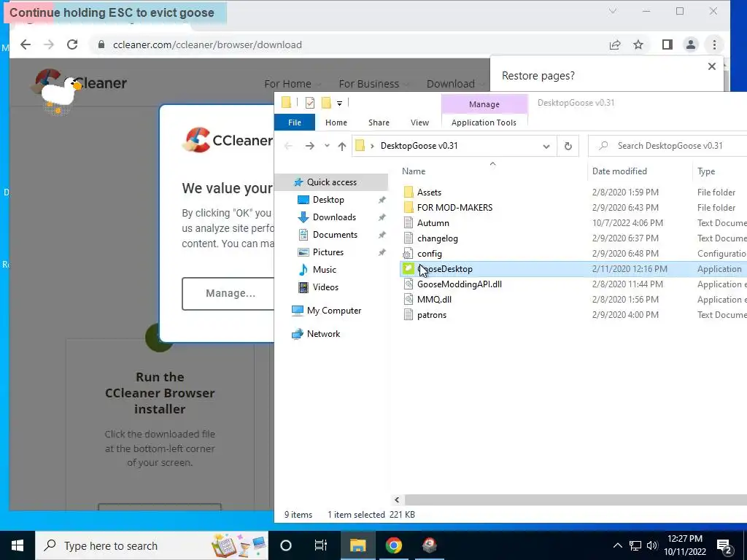The width and height of the screenshot is (747, 560).
Task: Close the Restore pages popup
Action: point(712,66)
